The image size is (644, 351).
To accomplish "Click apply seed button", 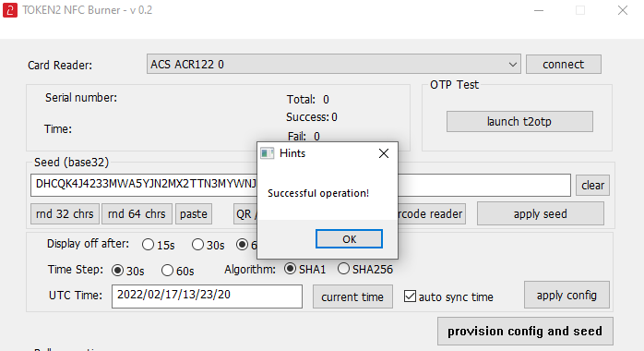I will (541, 213).
